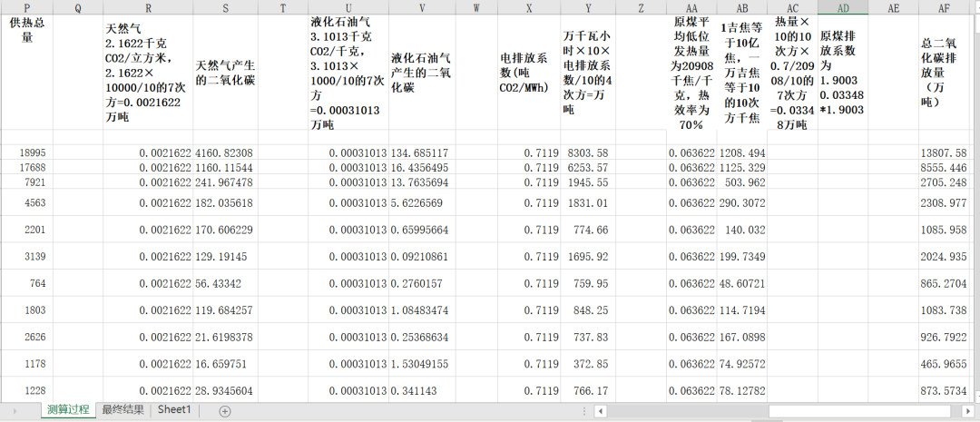
Task: Select cell with value 7921
Action: (26, 182)
